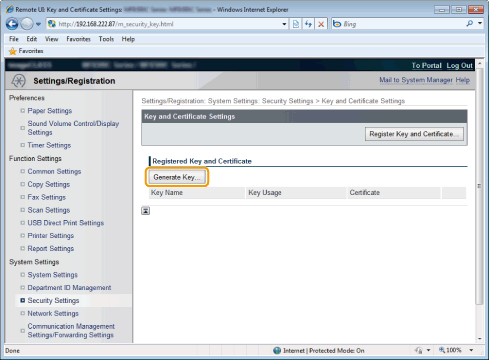Click the Key Usage column header
Image resolution: width=489 pixels, height=360 pixels.
tap(296, 193)
